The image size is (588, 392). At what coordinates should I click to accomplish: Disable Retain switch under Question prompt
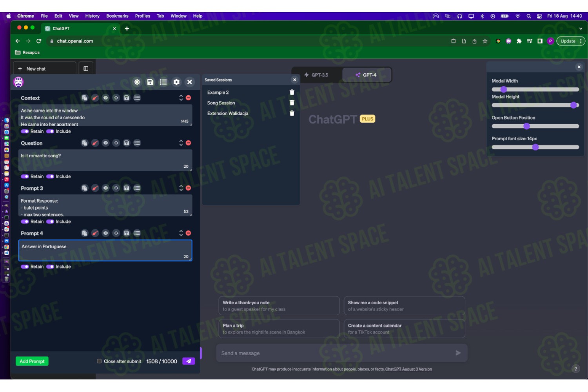[x=25, y=176]
